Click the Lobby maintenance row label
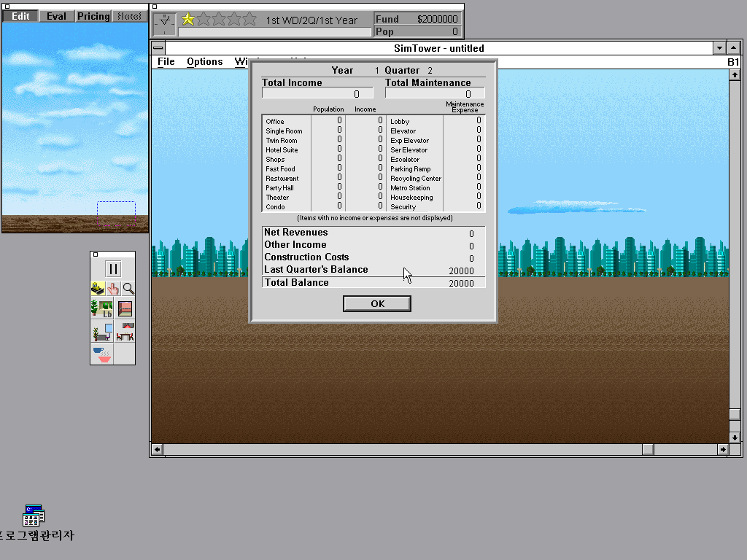The image size is (747, 560). pos(400,122)
